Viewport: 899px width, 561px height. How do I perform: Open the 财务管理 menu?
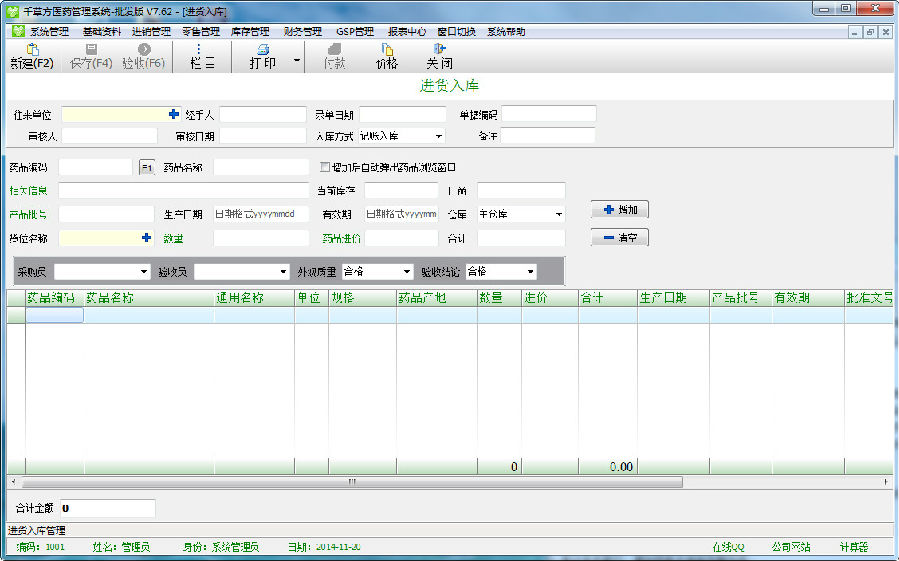pyautogui.click(x=303, y=32)
